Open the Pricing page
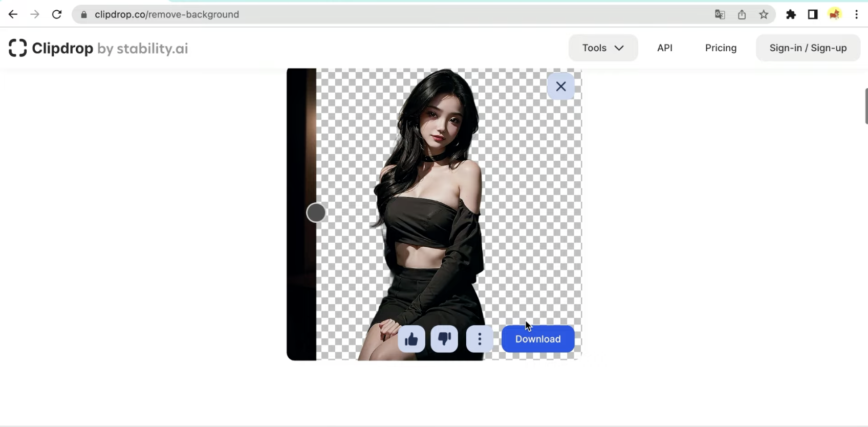This screenshot has height=427, width=868. coord(721,48)
